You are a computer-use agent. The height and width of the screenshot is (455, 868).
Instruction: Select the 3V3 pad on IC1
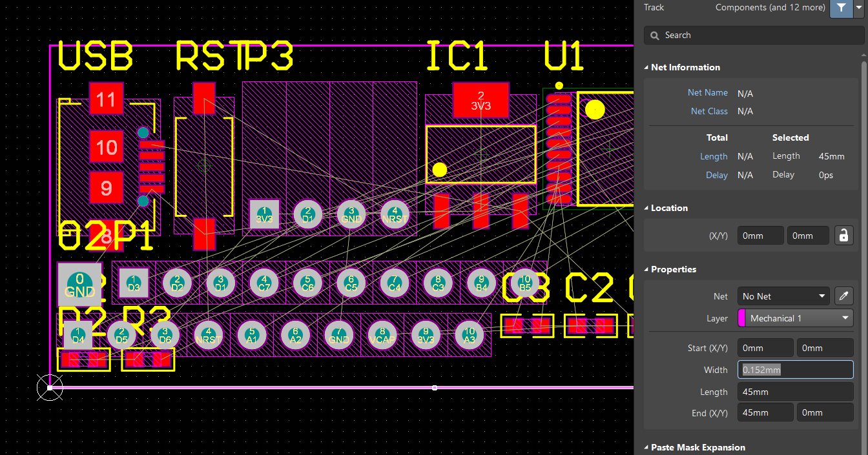pos(480,101)
